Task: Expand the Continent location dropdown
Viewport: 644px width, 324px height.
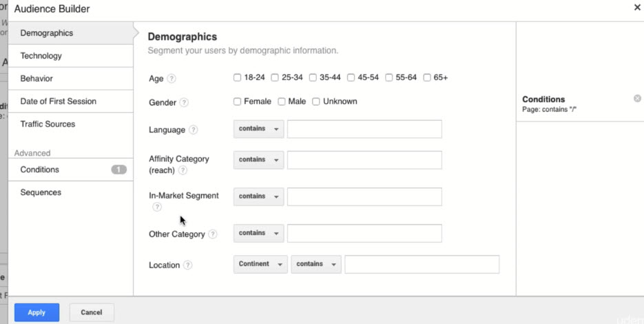Action: click(x=260, y=264)
